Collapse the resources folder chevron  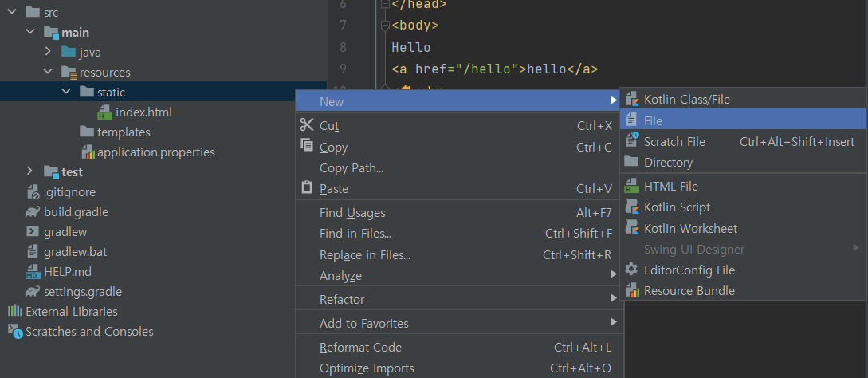(x=48, y=72)
